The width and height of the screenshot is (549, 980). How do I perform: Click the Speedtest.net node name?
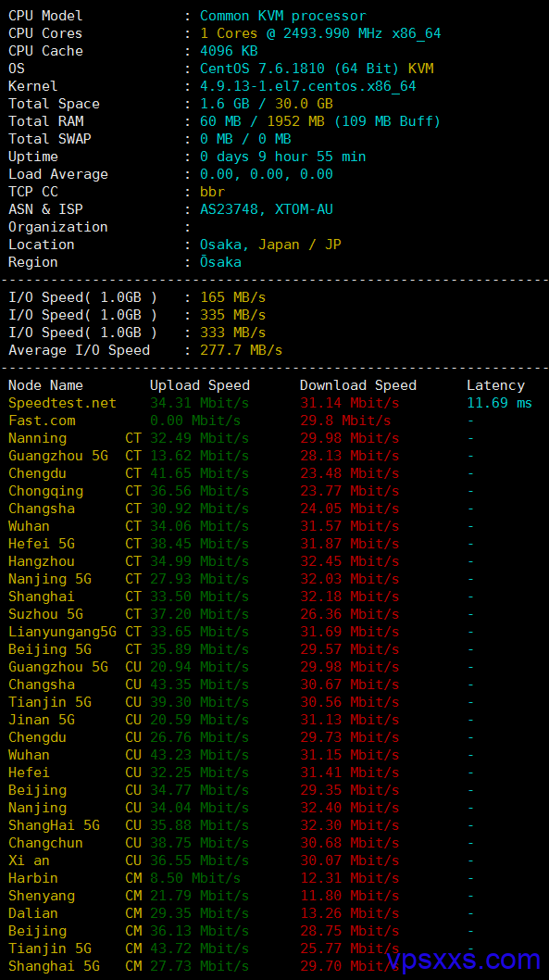62,403
